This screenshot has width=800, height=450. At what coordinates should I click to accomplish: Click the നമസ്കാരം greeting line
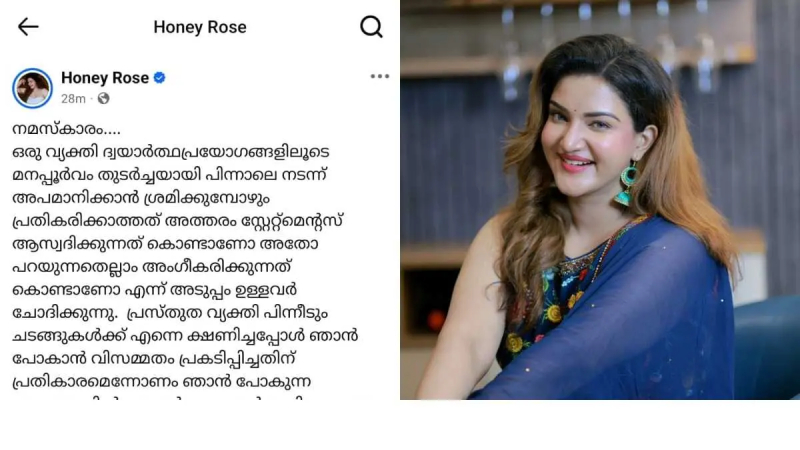click(x=66, y=129)
